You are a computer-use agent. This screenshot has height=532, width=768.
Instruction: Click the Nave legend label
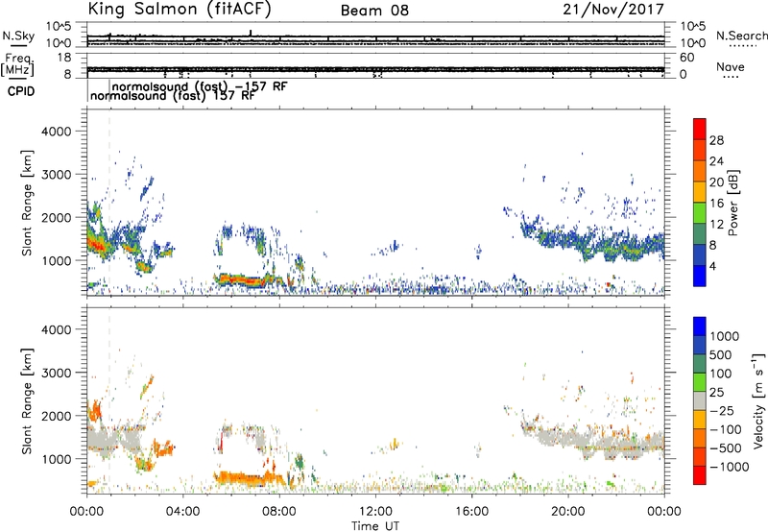pyautogui.click(x=731, y=67)
